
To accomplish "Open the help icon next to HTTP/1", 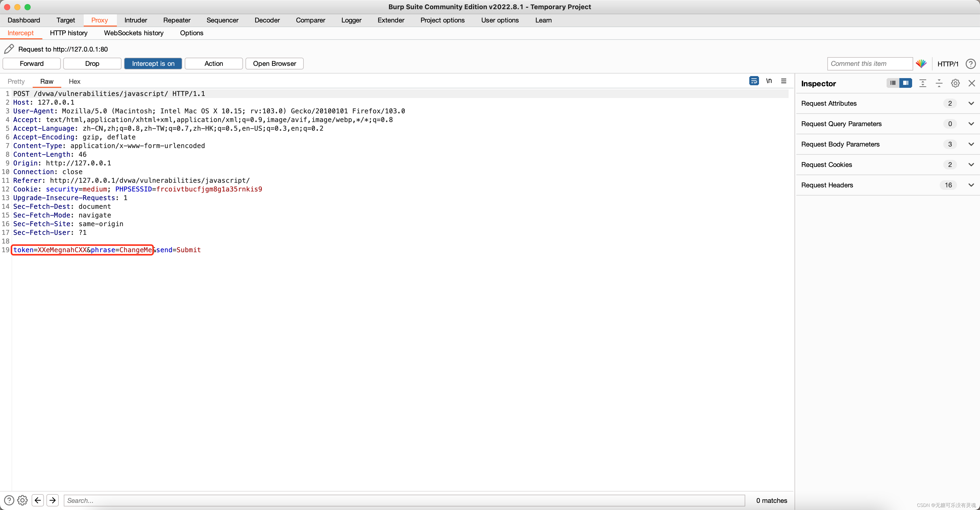I will pos(971,64).
